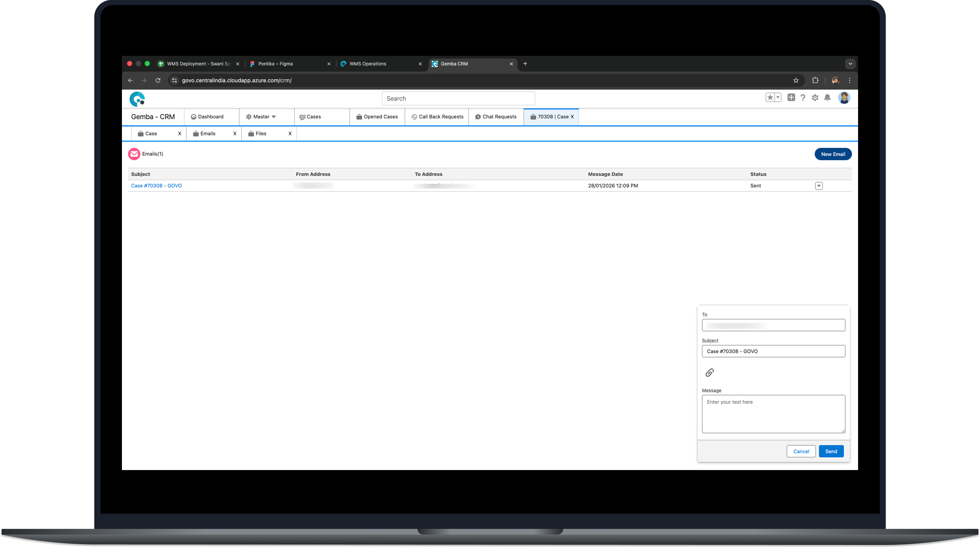Expand the email row actions dropdown
Image resolution: width=980 pixels, height=548 pixels.
pos(819,186)
